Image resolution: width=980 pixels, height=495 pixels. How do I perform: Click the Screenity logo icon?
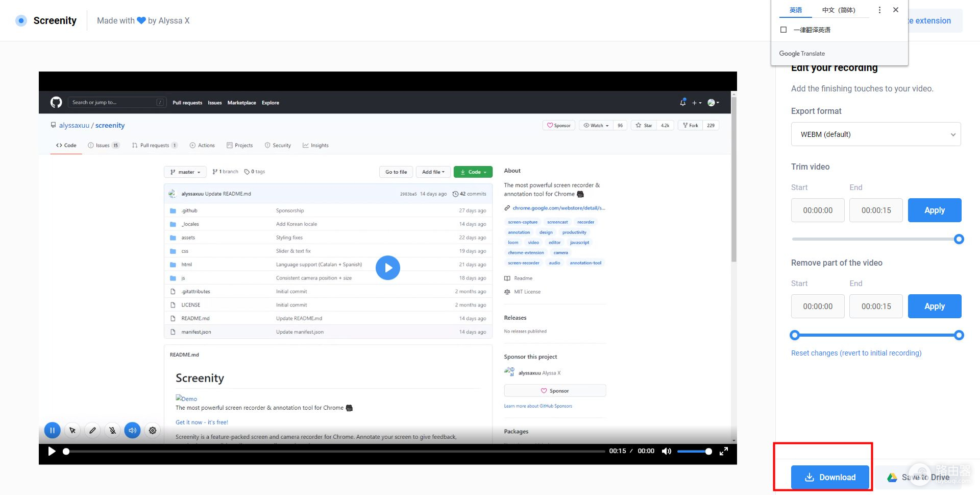coord(21,20)
